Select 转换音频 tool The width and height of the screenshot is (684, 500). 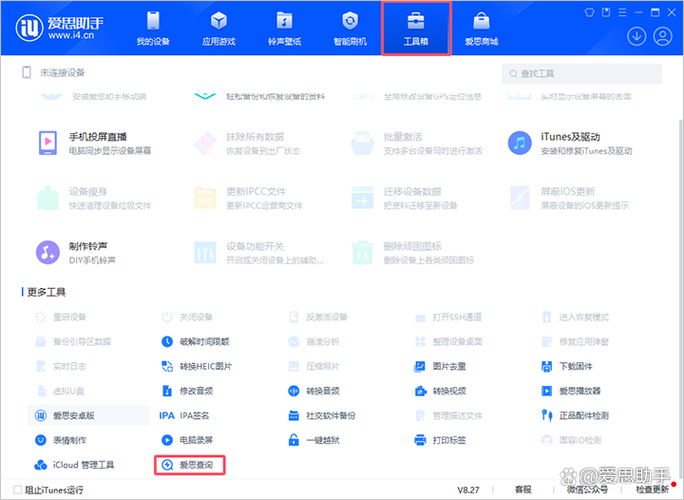coord(314,391)
